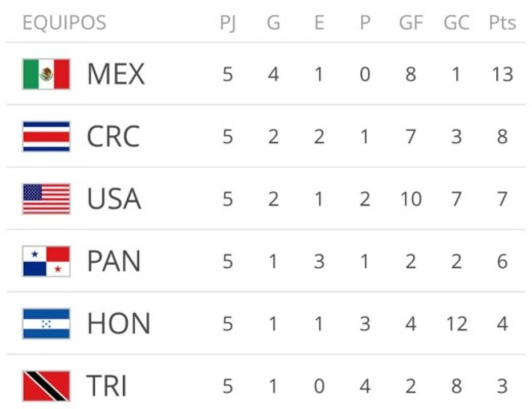Click the Panama flag icon
532x409 pixels.
46,261
